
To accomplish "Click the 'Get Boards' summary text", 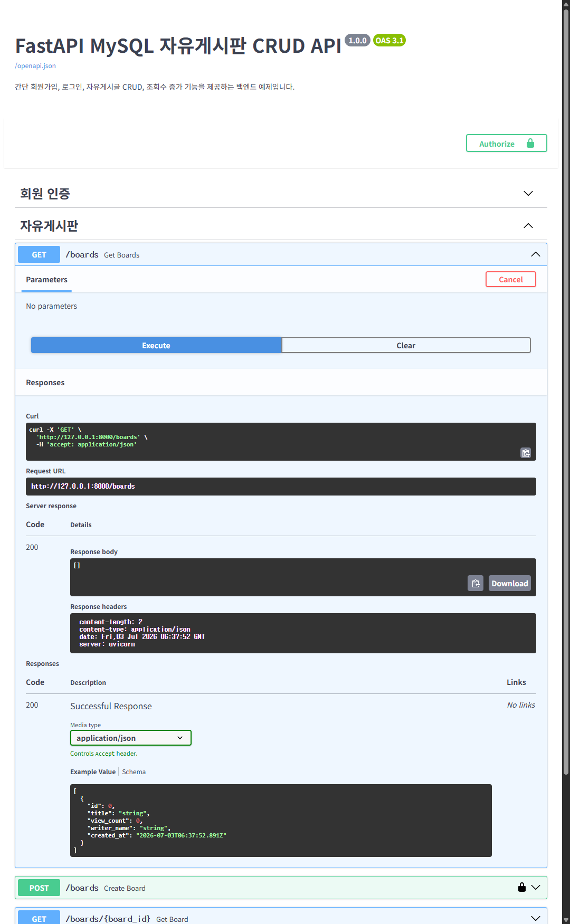I will tap(122, 255).
